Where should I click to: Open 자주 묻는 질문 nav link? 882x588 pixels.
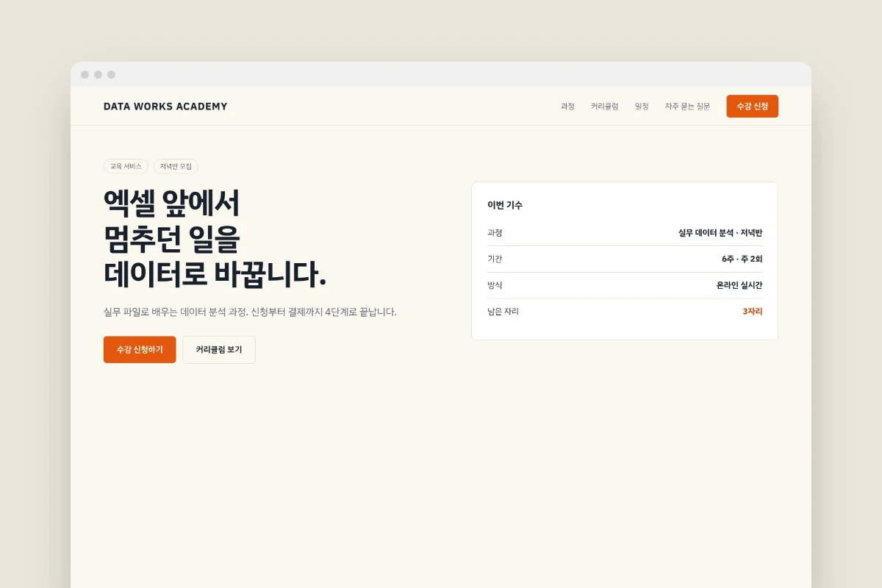tap(688, 107)
